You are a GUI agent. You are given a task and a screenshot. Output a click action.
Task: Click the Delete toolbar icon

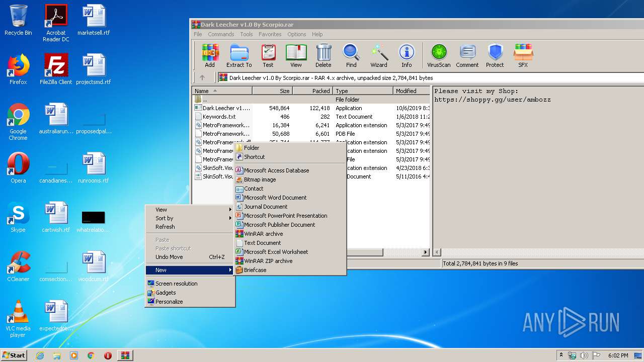click(x=324, y=55)
